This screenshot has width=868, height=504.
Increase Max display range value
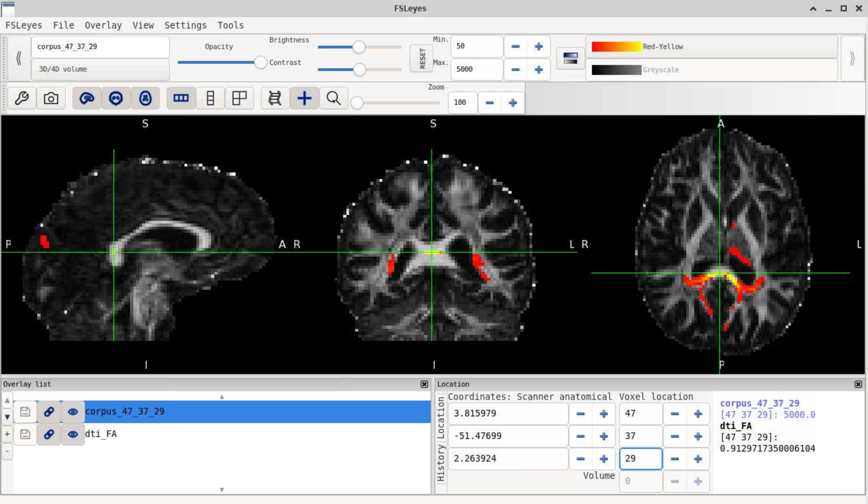pyautogui.click(x=538, y=70)
